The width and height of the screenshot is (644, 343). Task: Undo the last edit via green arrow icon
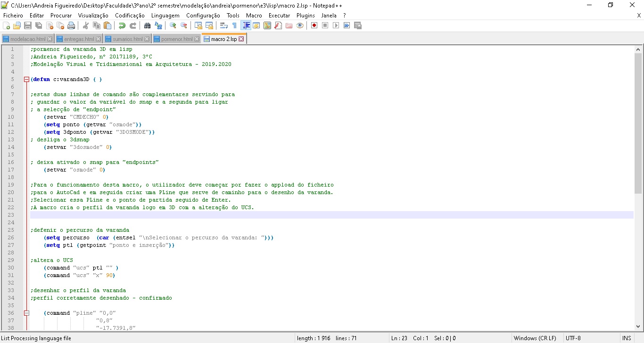[122, 25]
